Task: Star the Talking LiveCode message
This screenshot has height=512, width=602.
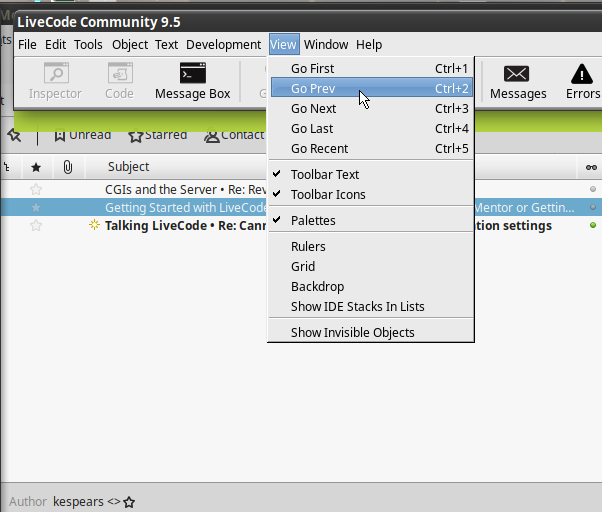Action: (x=36, y=225)
